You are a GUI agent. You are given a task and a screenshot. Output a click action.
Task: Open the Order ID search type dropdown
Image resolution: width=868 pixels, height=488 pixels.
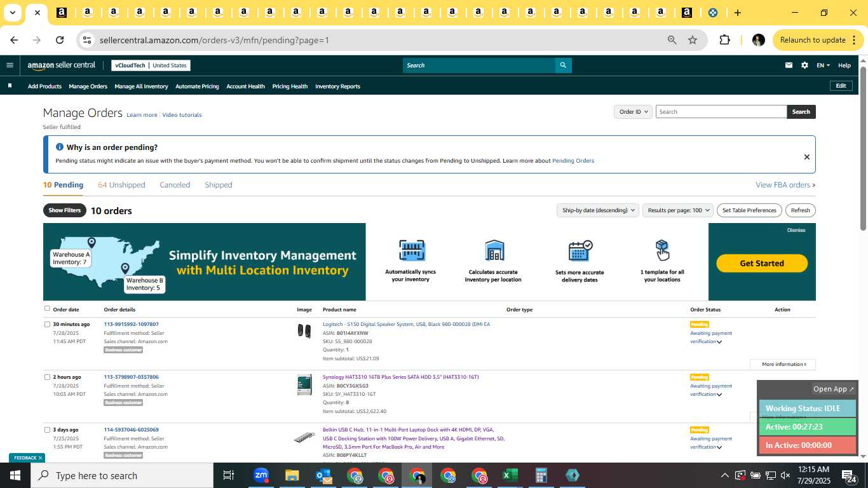[633, 112]
